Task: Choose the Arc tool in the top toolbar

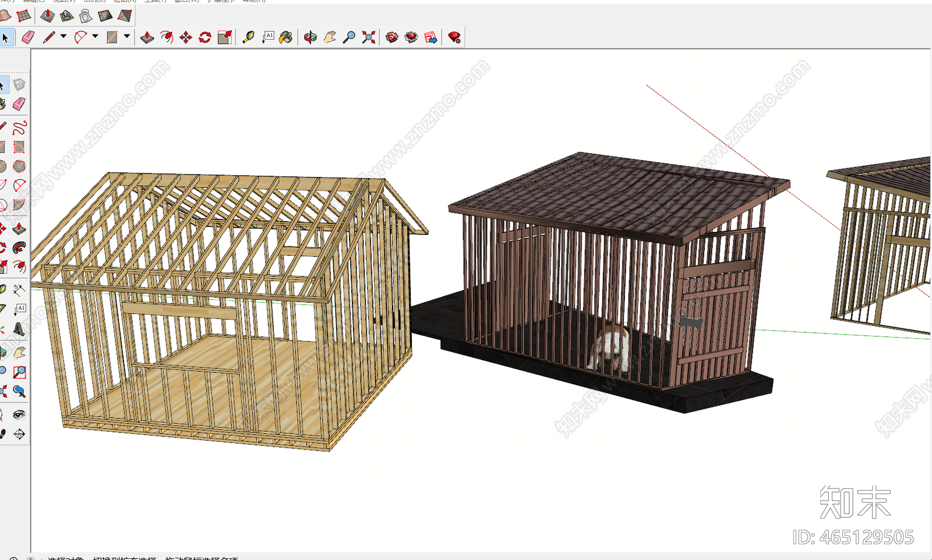Action: pyautogui.click(x=80, y=38)
